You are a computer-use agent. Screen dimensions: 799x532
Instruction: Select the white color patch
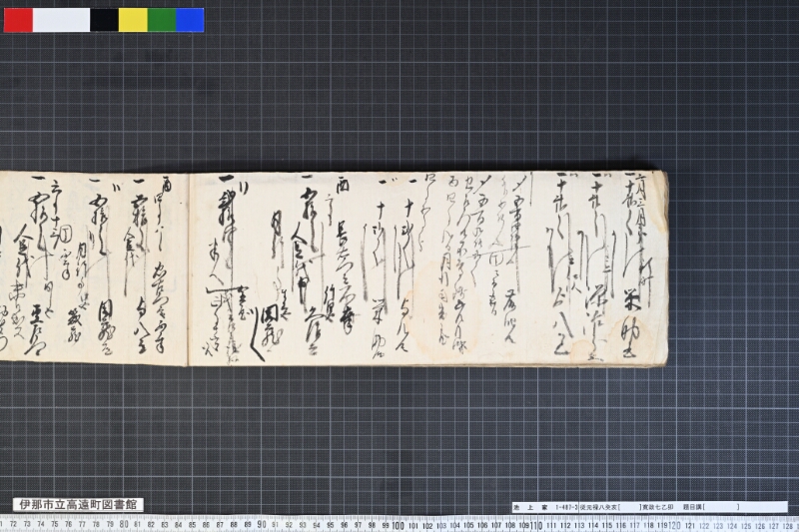click(x=61, y=20)
